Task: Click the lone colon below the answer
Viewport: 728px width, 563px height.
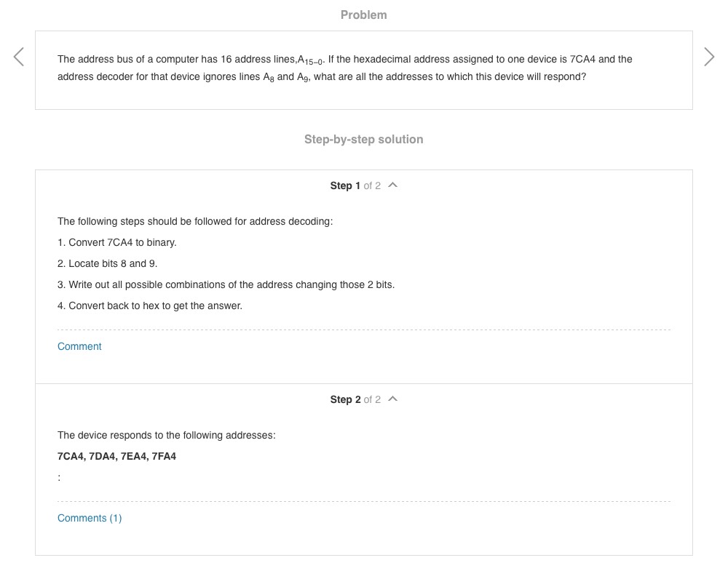Action: click(x=59, y=477)
